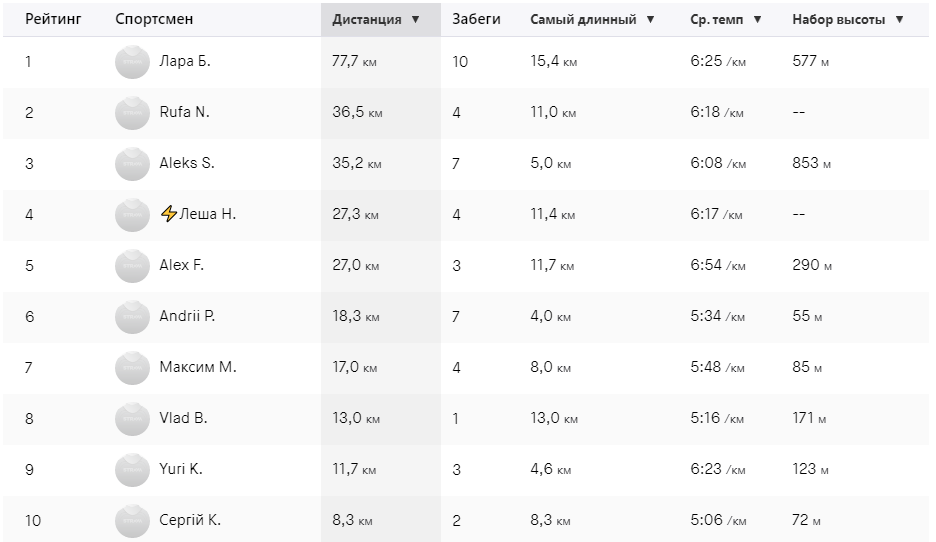Open Лара Б. name link
Screen dimensions: 936x542
coord(184,61)
